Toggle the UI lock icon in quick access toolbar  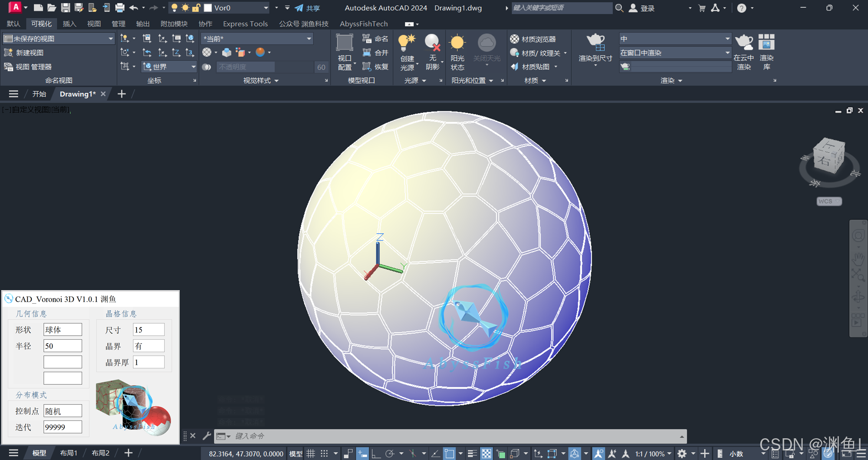pos(196,7)
